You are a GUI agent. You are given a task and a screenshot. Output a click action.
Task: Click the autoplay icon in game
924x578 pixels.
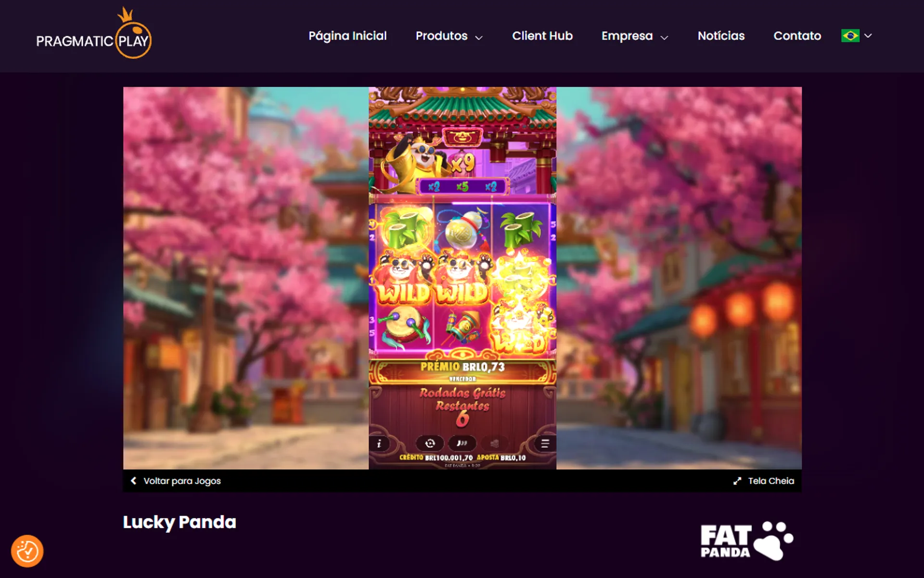pos(430,443)
